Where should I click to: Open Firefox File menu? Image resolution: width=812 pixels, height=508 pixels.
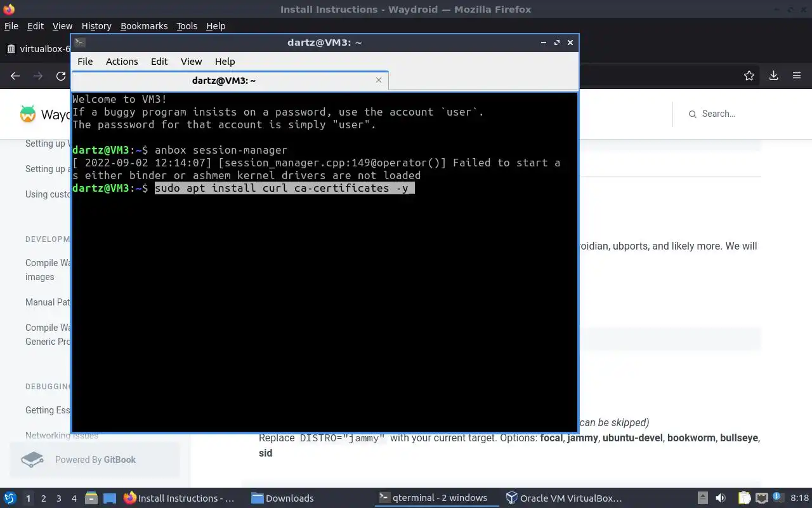[11, 26]
